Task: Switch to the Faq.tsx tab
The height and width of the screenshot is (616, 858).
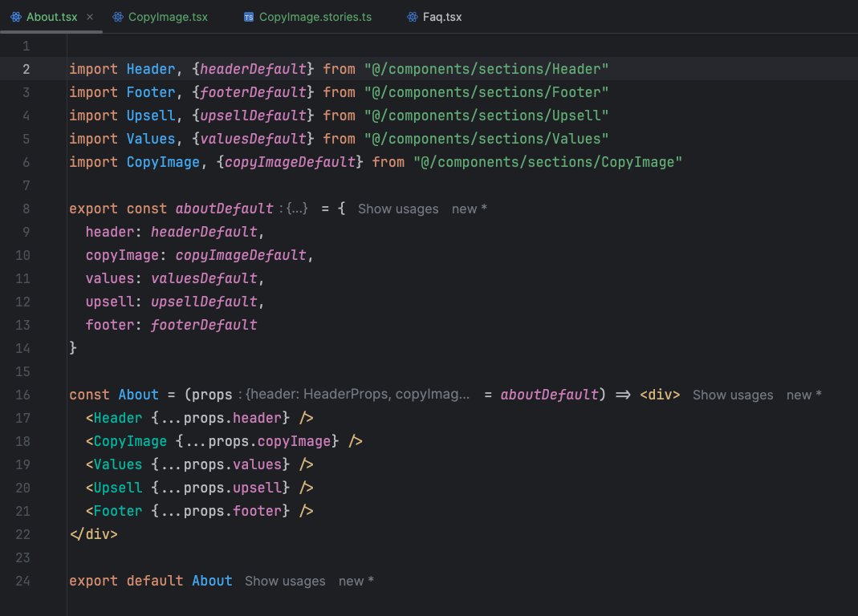Action: pyautogui.click(x=441, y=15)
